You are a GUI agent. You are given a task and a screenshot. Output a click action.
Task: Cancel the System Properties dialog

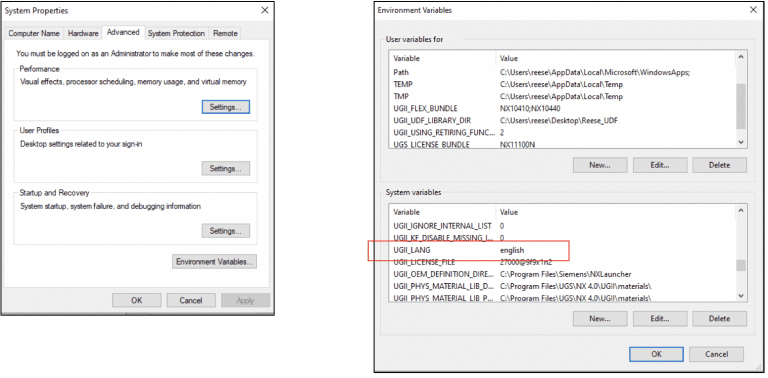pos(191,300)
